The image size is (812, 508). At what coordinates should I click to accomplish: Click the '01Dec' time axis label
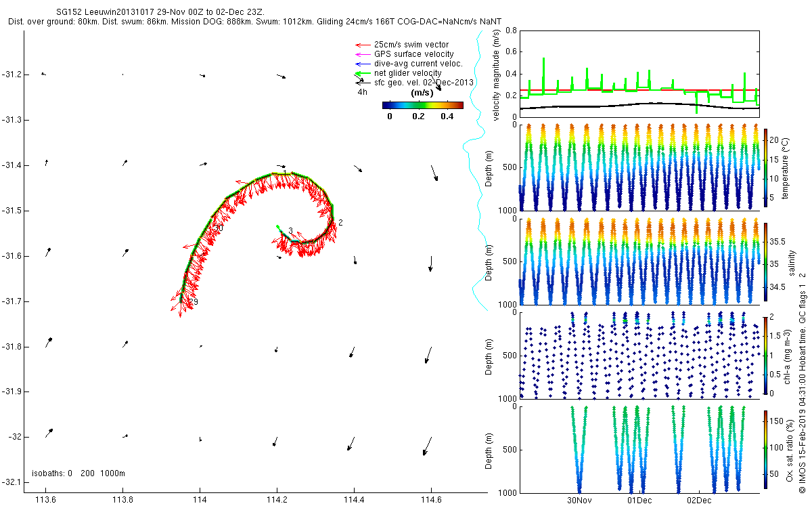tap(639, 501)
